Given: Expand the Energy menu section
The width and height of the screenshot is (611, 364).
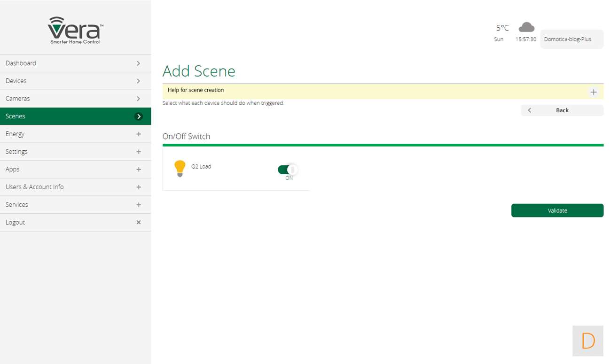Looking at the screenshot, I should (138, 134).
